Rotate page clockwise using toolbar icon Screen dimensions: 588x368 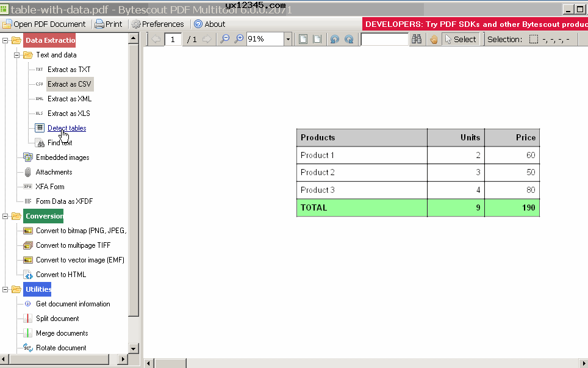tap(348, 39)
